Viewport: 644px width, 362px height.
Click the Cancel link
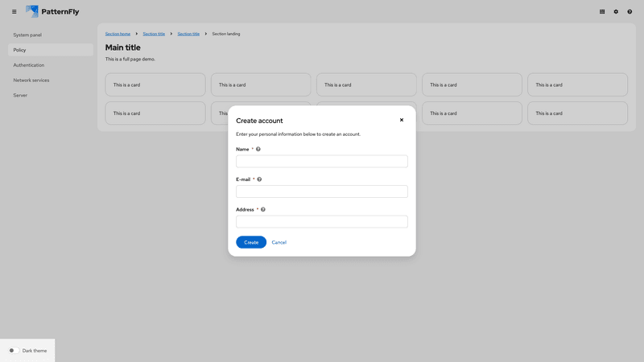point(279,242)
